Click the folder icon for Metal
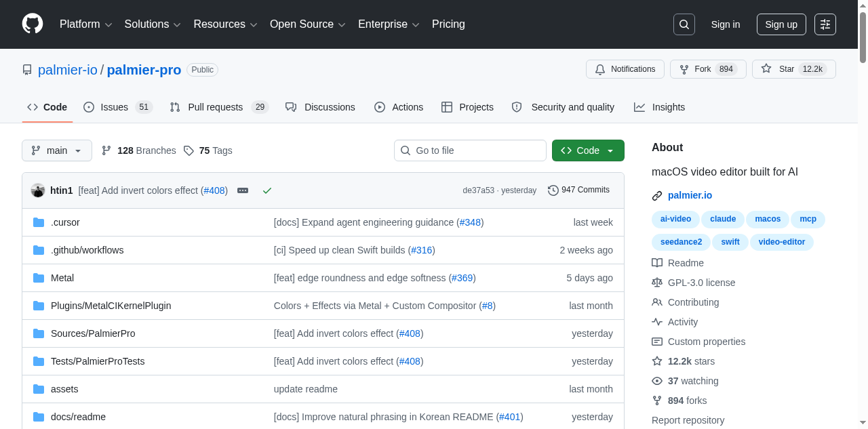 click(39, 278)
